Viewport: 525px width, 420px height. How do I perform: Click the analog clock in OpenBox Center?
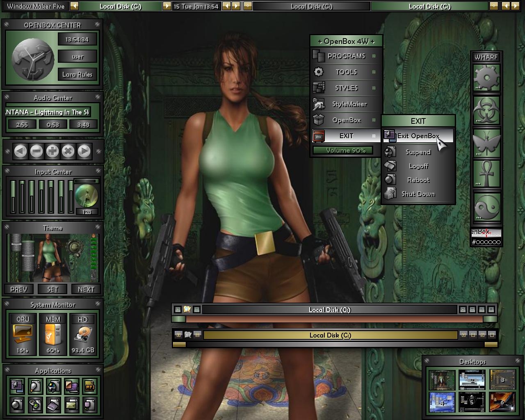32,59
